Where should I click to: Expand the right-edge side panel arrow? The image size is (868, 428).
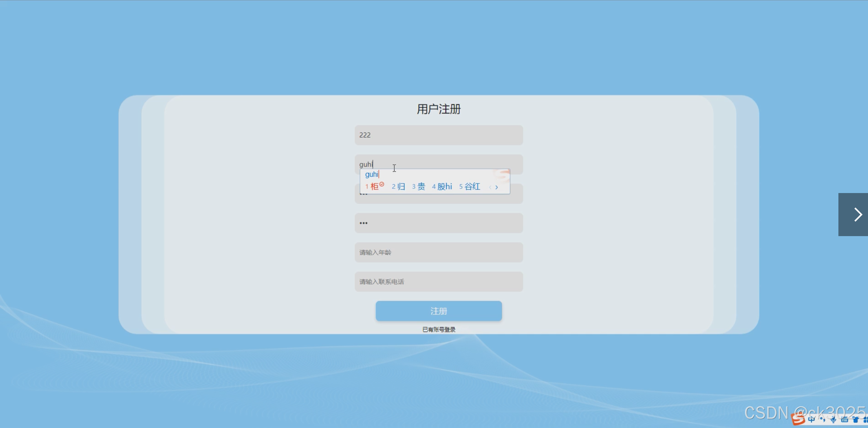click(x=858, y=214)
